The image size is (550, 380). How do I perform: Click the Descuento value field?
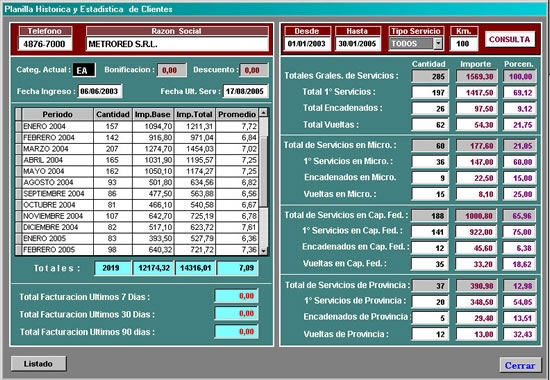coord(254,70)
